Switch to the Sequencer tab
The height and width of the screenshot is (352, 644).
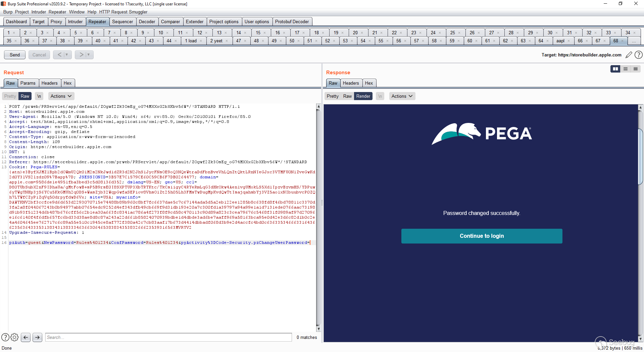pyautogui.click(x=122, y=21)
